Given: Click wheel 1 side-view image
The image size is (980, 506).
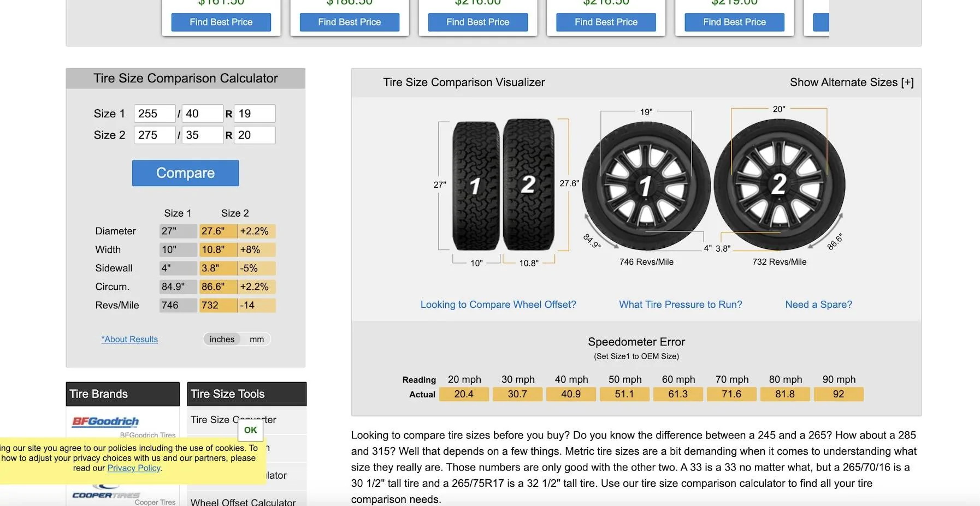Looking at the screenshot, I should pos(646,186).
